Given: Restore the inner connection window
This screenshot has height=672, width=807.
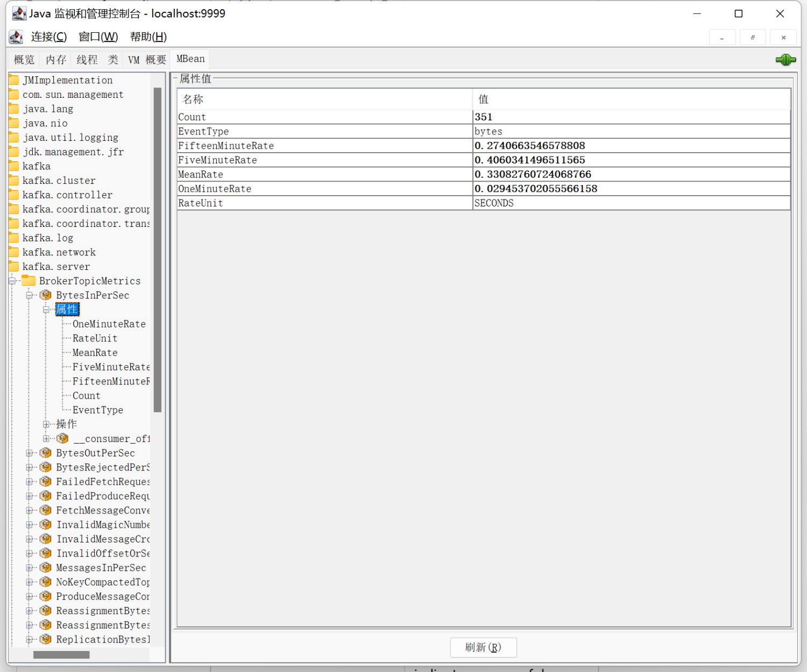Looking at the screenshot, I should click(x=753, y=38).
